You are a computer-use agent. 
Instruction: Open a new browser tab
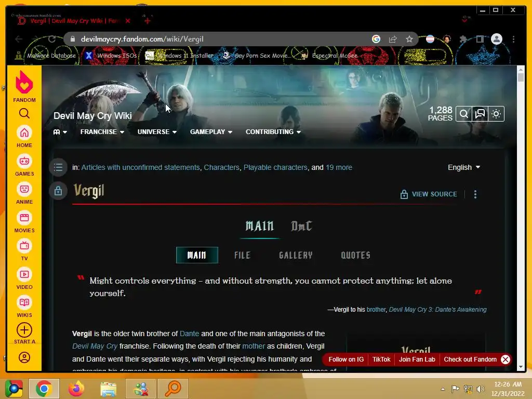tap(147, 21)
